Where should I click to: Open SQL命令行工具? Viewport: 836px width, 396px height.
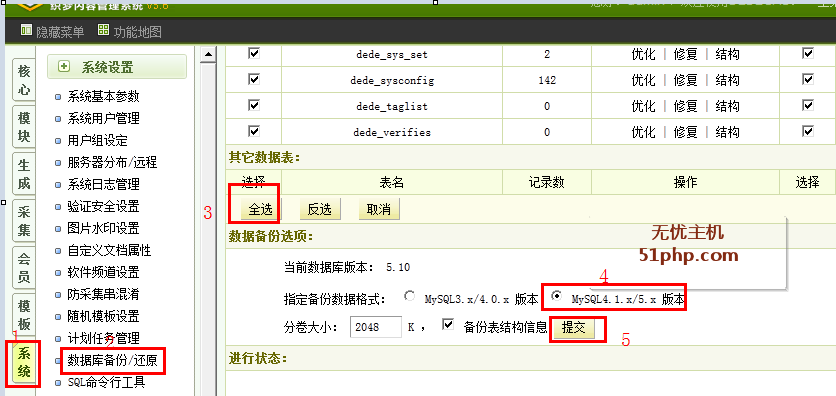[106, 382]
